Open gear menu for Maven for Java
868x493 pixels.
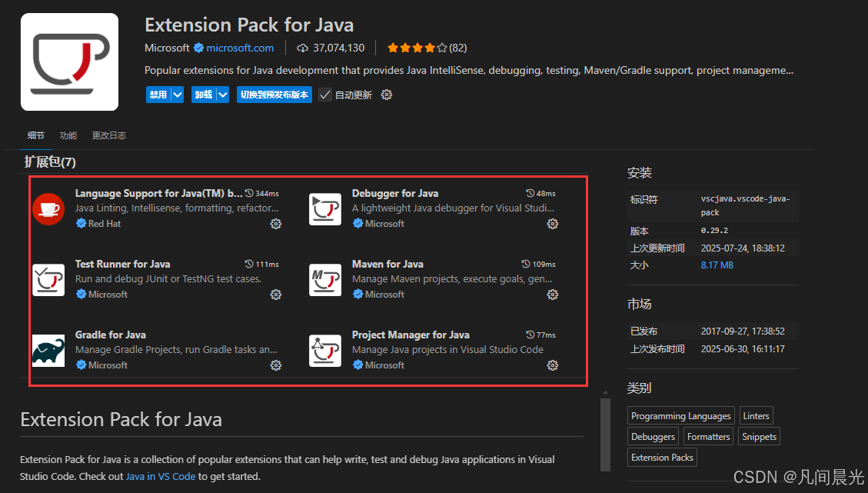(x=553, y=295)
